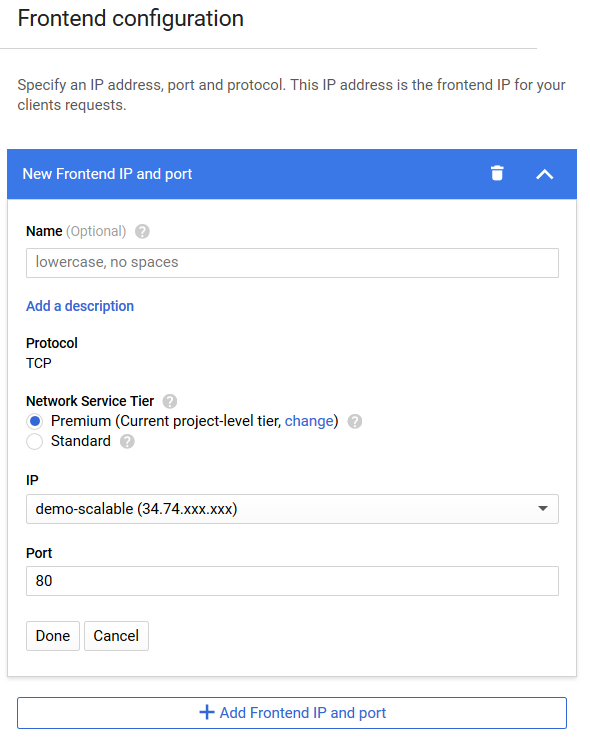Click the plus icon in Add Frontend button
Image resolution: width=590 pixels, height=744 pixels.
click(x=207, y=712)
